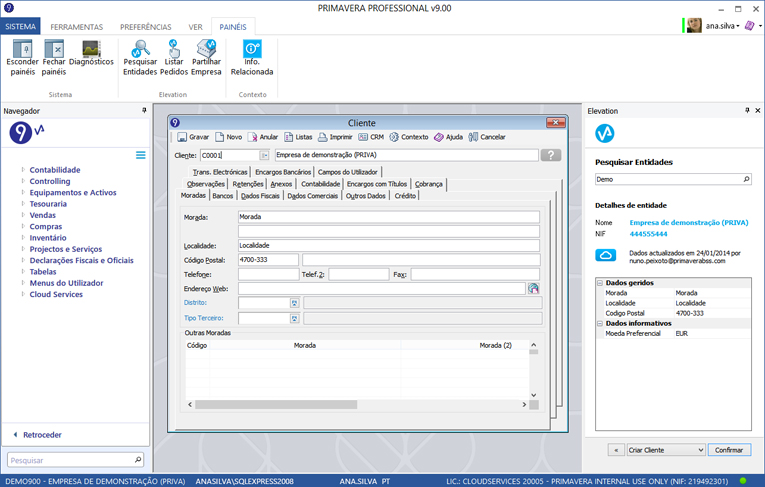
Task: Click horizontal scrollbar in Outras Moradas
Action: point(276,405)
